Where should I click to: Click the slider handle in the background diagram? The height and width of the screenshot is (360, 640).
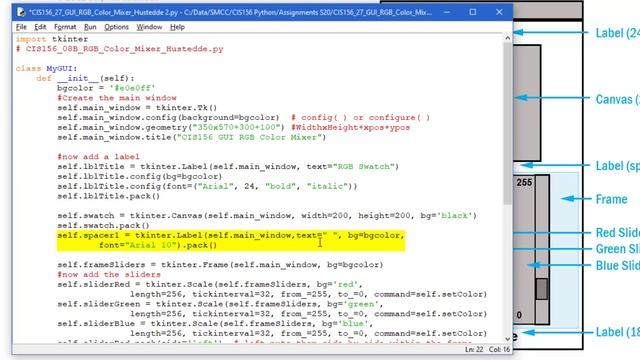point(542,289)
